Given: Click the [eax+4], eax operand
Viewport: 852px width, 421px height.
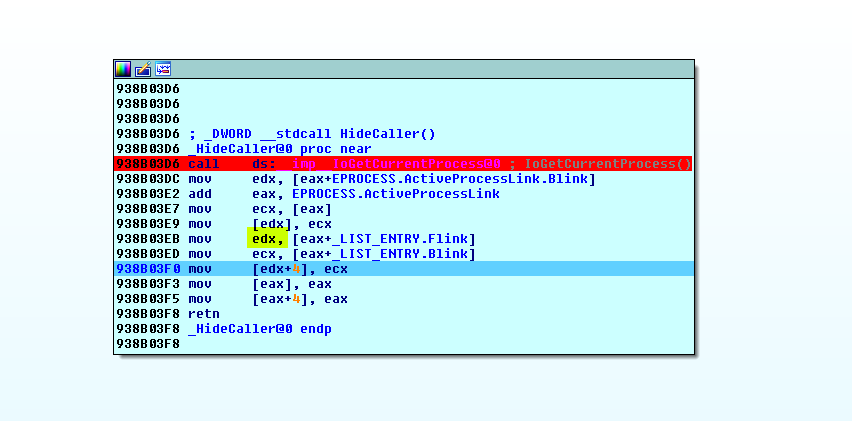Looking at the screenshot, I should click(299, 298).
